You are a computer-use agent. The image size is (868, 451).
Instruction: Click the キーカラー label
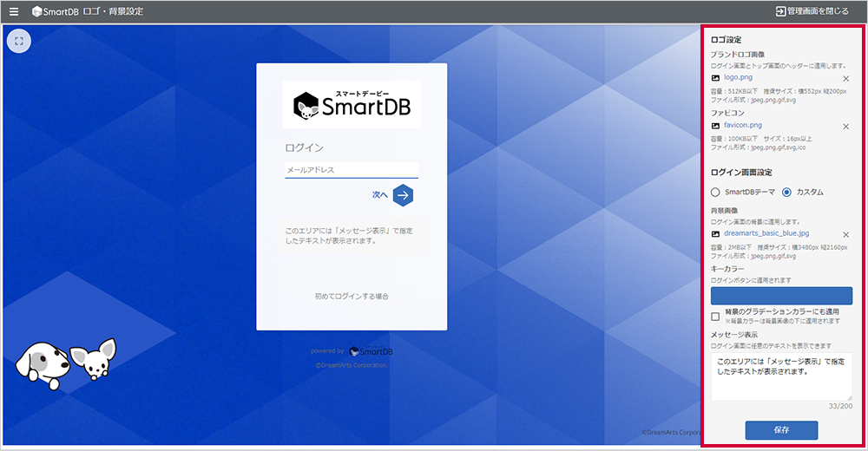tap(727, 269)
